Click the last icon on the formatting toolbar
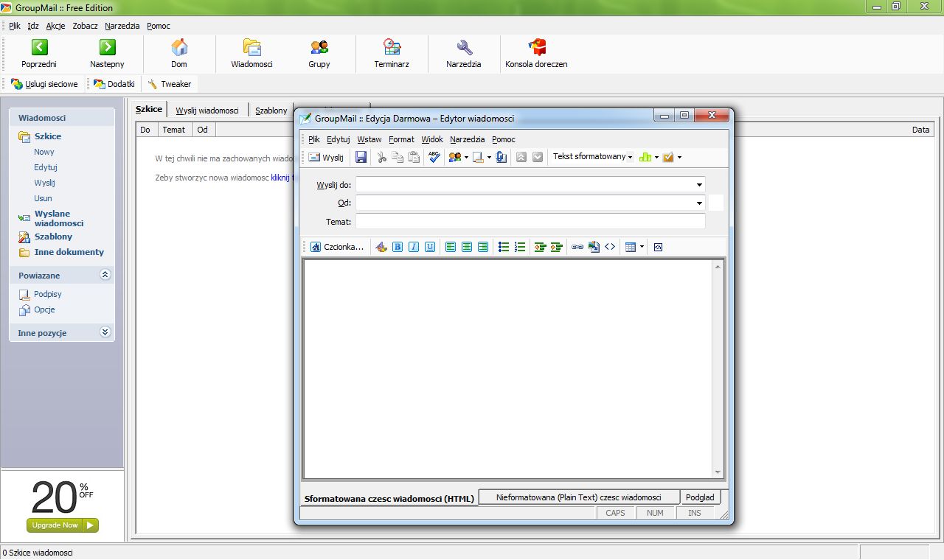The width and height of the screenshot is (944, 560). pyautogui.click(x=659, y=247)
